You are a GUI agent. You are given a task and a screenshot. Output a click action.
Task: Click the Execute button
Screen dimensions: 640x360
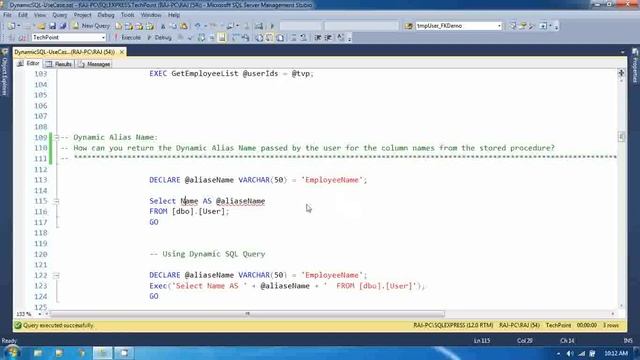tap(127, 38)
